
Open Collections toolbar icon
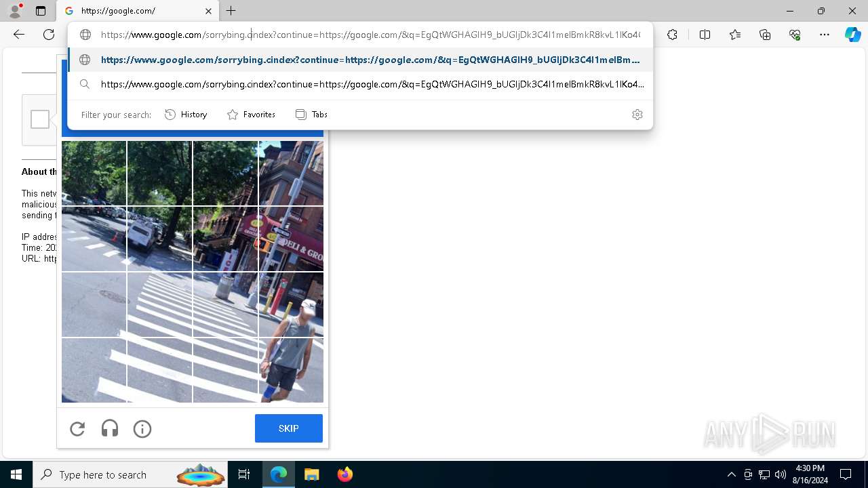(765, 35)
